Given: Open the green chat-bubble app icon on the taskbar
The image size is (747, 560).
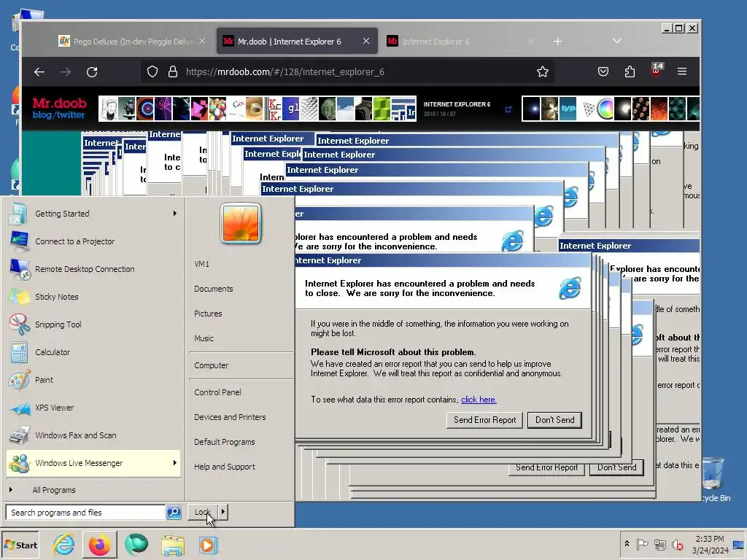Looking at the screenshot, I should pos(136,545).
